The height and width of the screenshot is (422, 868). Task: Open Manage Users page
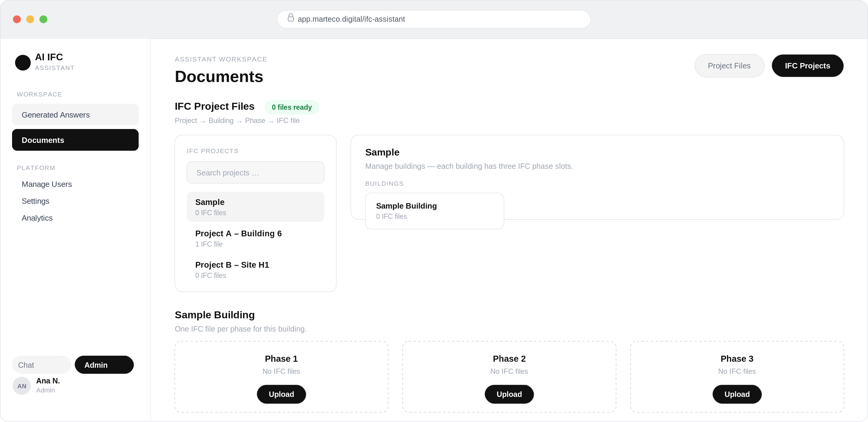pyautogui.click(x=47, y=184)
